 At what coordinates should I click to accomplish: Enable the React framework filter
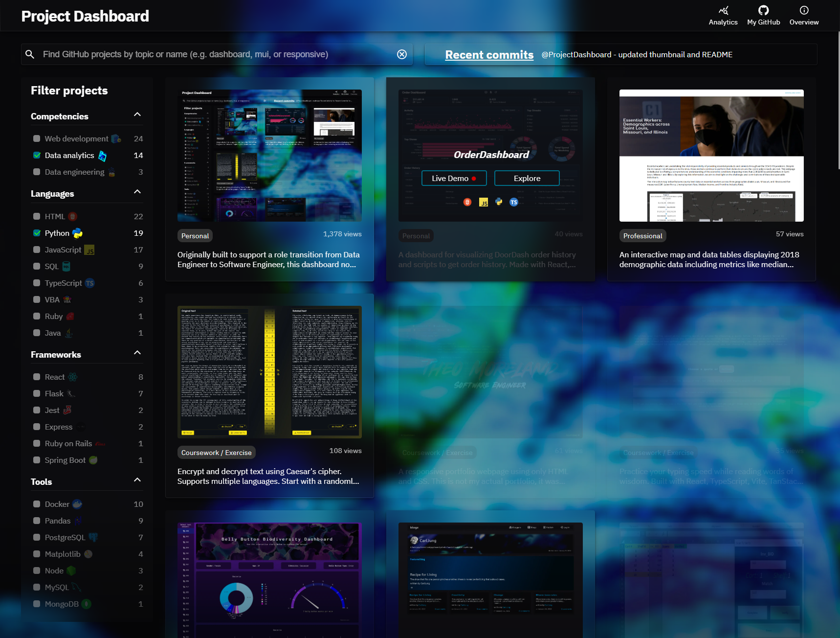37,377
